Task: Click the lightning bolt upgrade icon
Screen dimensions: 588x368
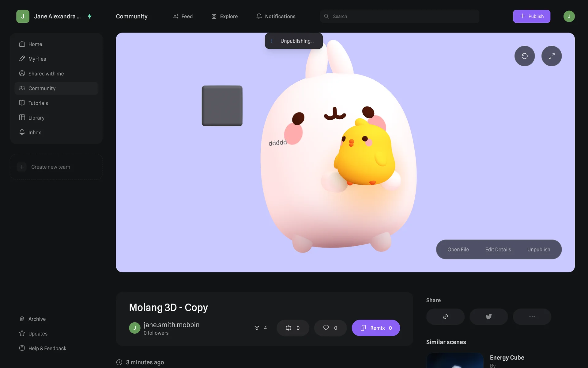Action: pos(90,16)
